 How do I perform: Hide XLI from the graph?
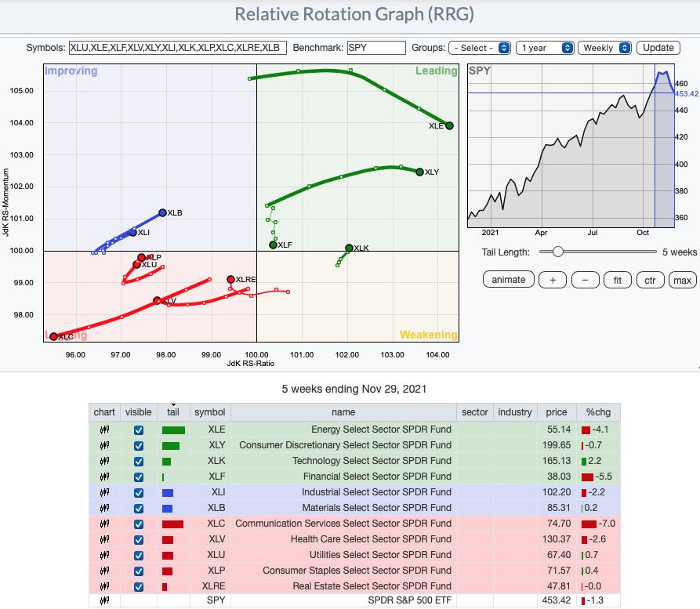(x=139, y=492)
